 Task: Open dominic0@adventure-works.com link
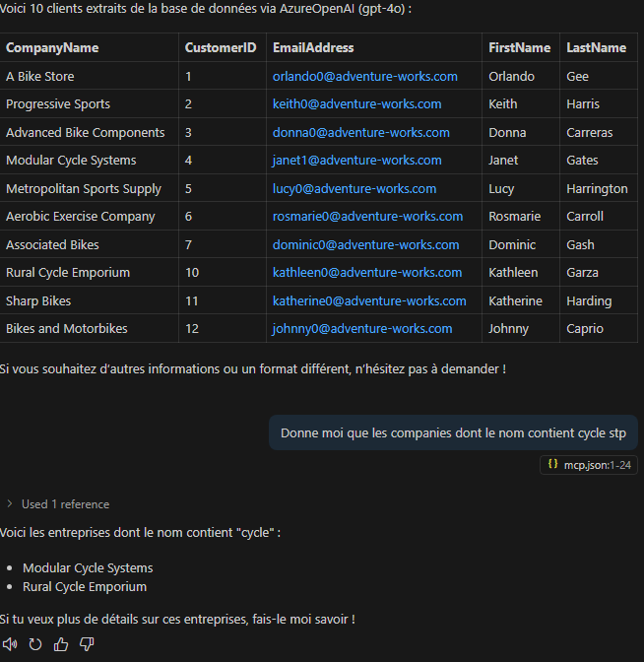click(366, 245)
